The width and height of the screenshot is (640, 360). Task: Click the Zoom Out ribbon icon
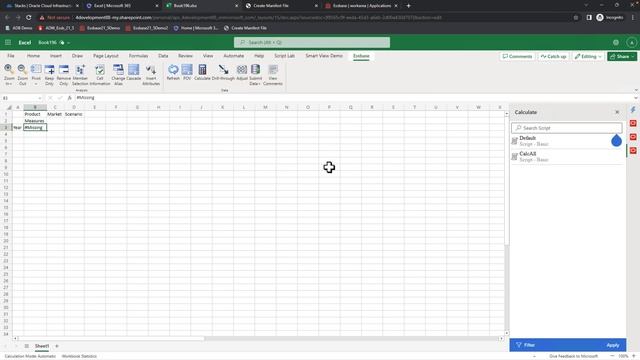pos(22,74)
